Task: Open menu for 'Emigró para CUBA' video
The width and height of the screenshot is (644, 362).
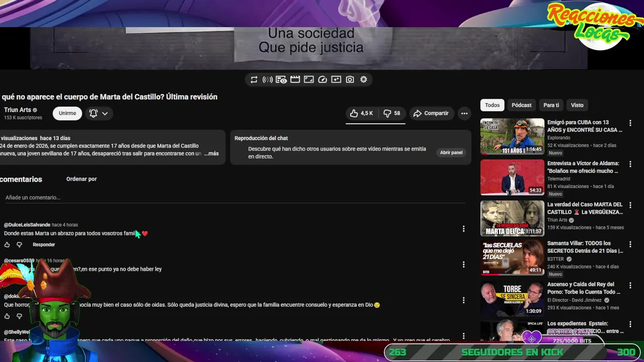Action: (x=630, y=123)
